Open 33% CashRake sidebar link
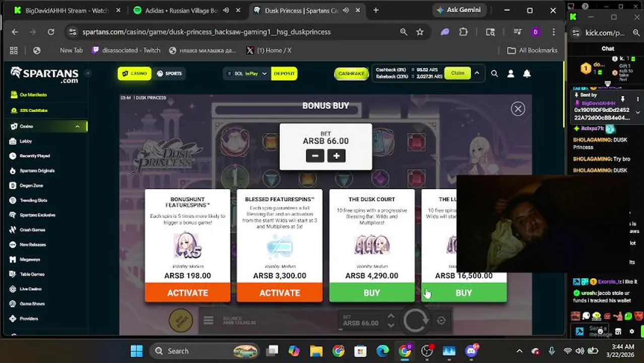Image resolution: width=644 pixels, height=363 pixels. [33, 110]
